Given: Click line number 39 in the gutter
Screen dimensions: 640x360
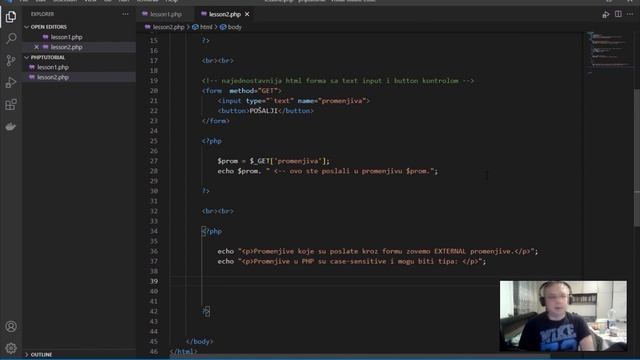Looking at the screenshot, I should click(x=153, y=281).
